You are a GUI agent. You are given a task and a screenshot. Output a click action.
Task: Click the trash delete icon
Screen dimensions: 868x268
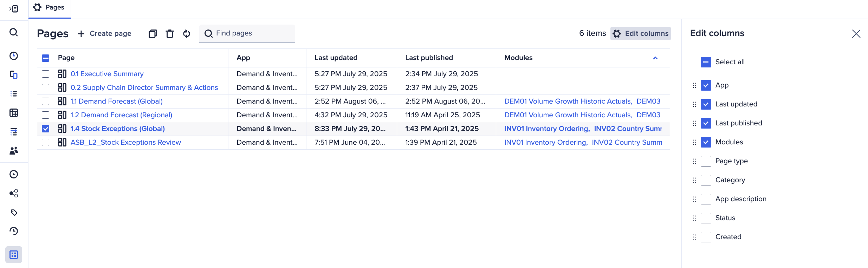point(170,34)
